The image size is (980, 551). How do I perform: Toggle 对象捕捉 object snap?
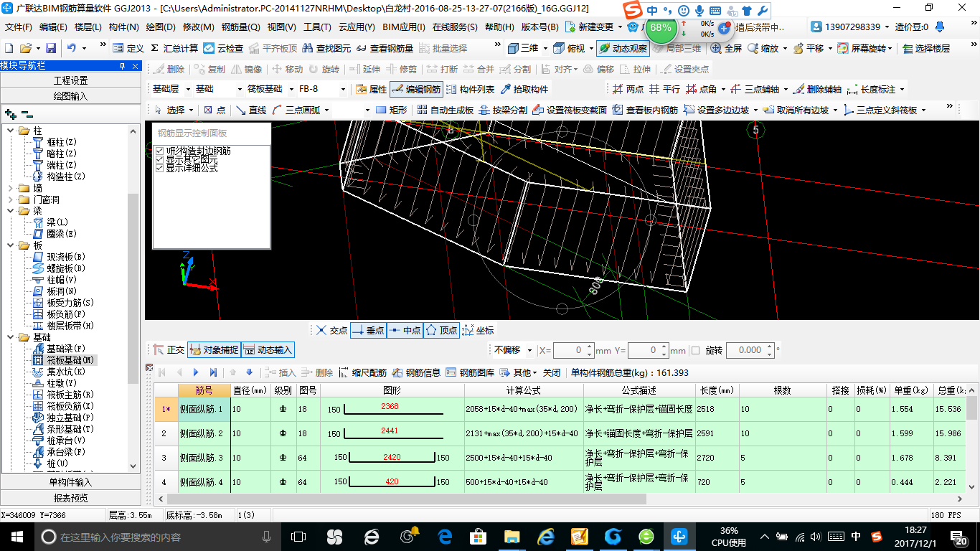(x=214, y=350)
